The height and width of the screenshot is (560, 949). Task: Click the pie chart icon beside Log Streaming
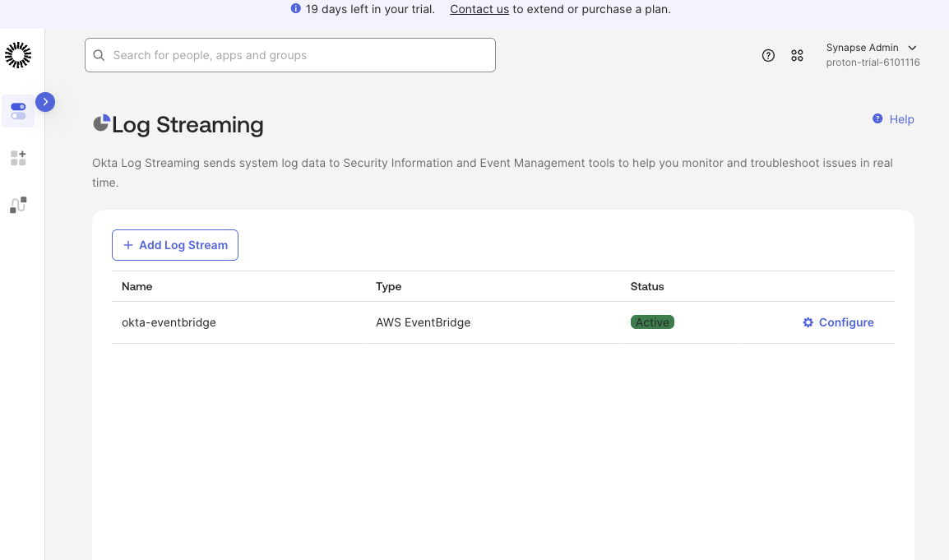point(101,124)
